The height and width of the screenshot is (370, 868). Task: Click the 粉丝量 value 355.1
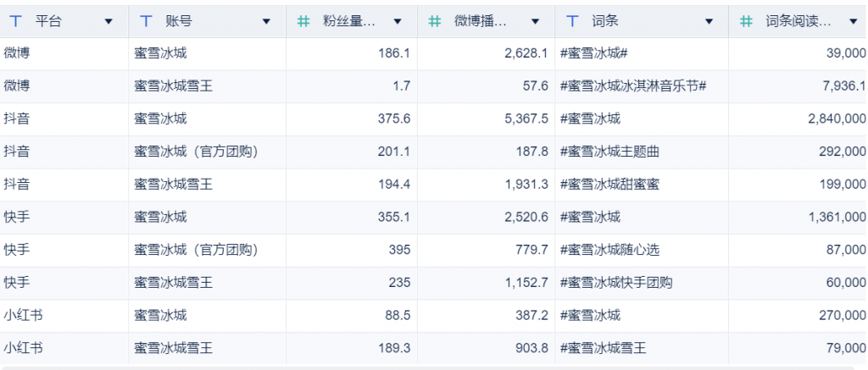[394, 217]
